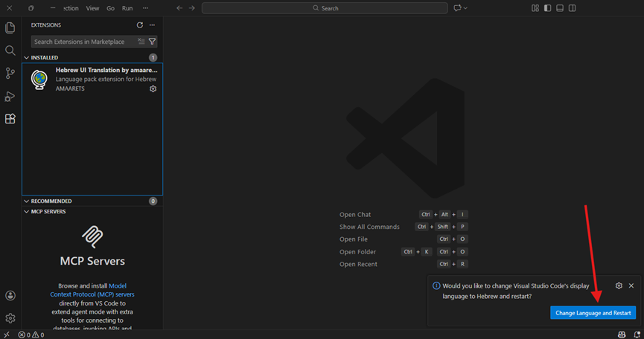Click the Extensions icon in activity bar
This screenshot has width=644, height=339.
coord(10,119)
